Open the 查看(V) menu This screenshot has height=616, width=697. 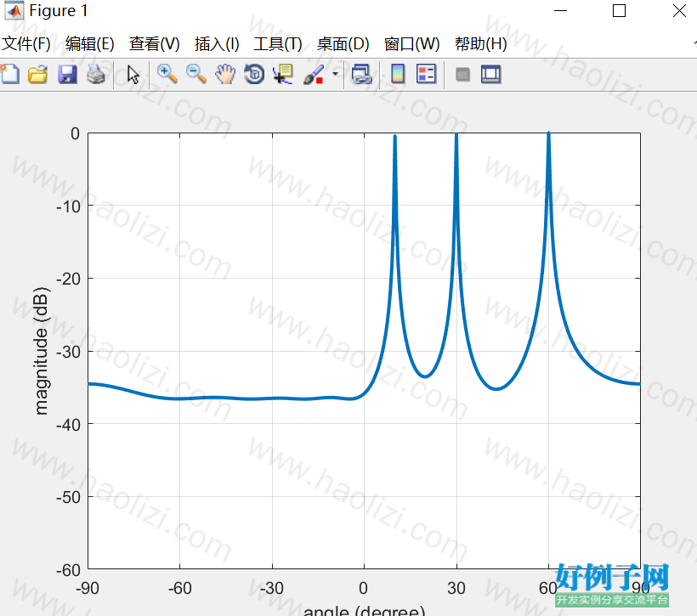click(x=154, y=44)
